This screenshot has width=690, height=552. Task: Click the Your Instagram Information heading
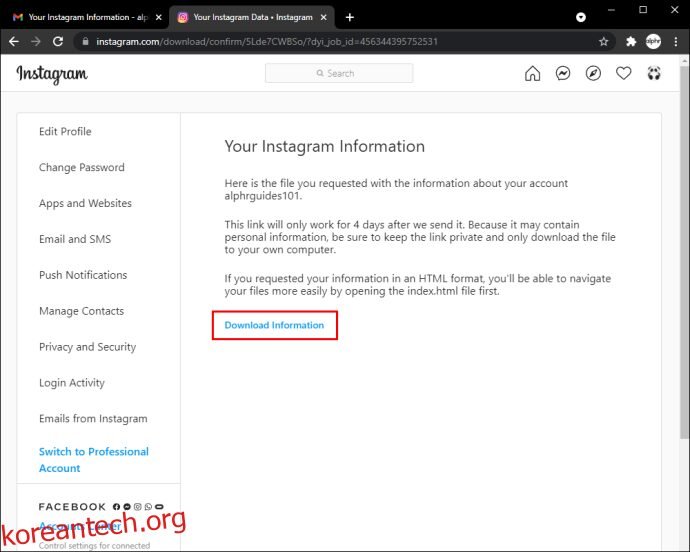click(325, 146)
